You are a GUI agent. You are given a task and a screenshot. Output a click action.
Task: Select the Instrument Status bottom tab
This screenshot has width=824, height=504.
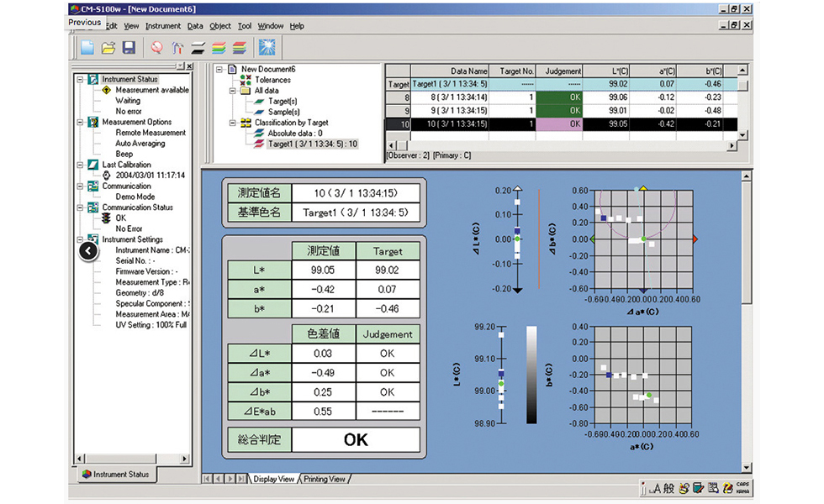point(116,474)
